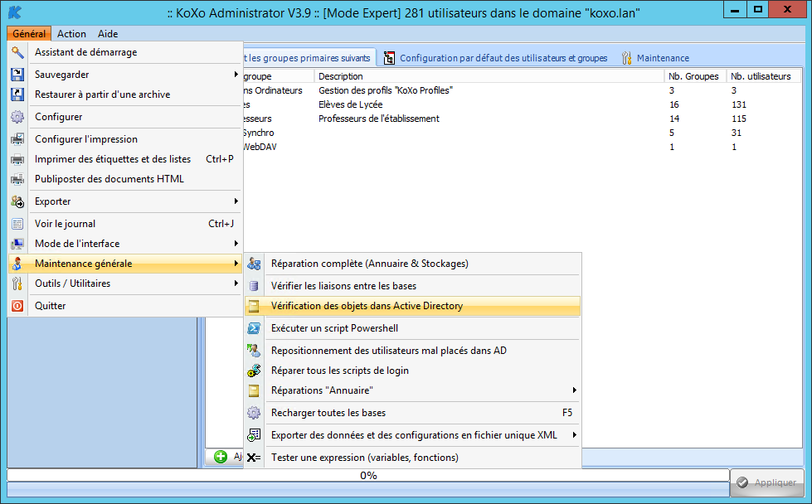
Task: Click the KoXo logo in the title bar
Action: (15, 12)
